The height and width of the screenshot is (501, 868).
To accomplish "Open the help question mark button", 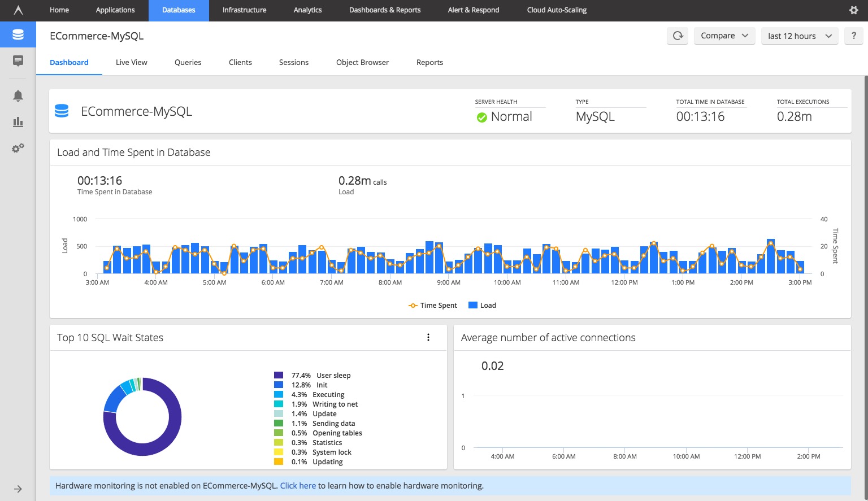I will point(853,36).
